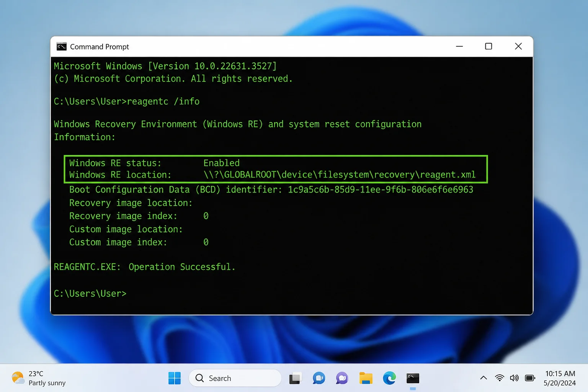Click the final C:\Users\User> prompt
588x392 pixels.
point(90,294)
